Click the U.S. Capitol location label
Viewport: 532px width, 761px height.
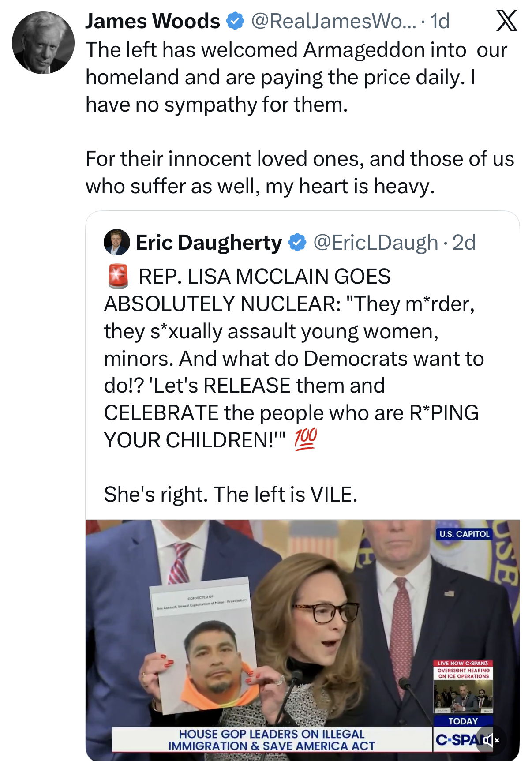pos(464,534)
